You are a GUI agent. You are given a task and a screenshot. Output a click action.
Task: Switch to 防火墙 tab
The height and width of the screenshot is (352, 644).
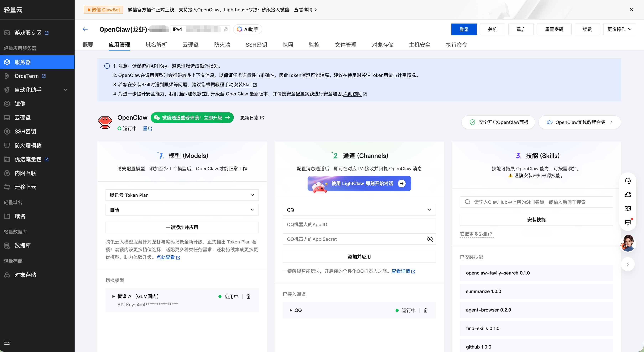pos(222,45)
